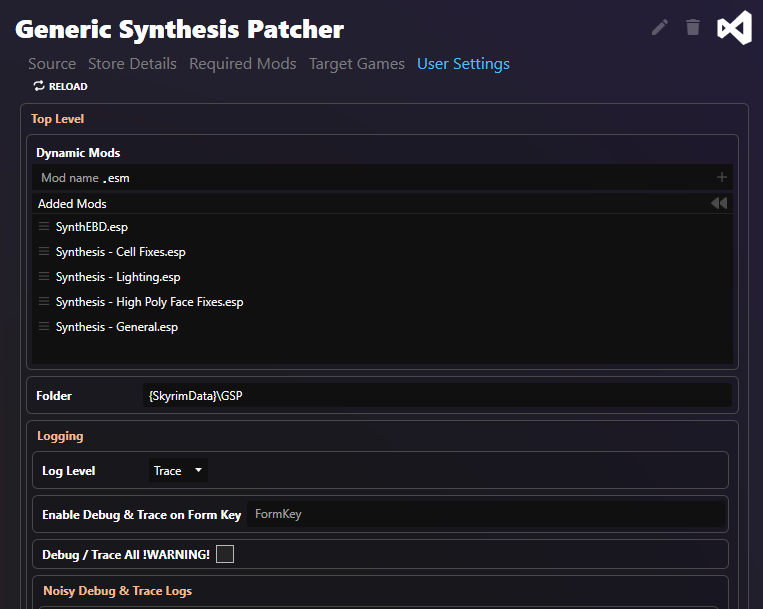
Task: Go to the Required Mods tab
Action: click(243, 64)
